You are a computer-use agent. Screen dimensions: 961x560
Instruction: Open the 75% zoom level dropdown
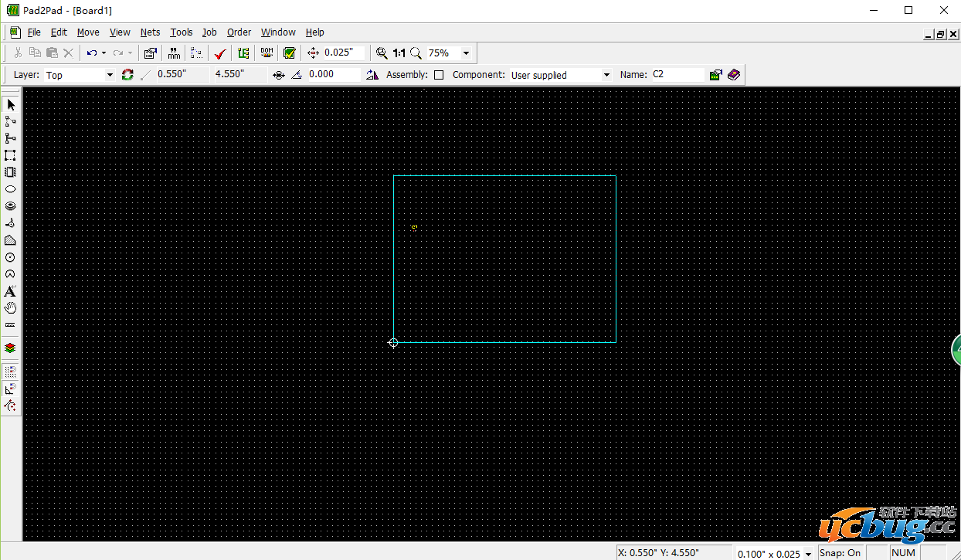tap(466, 53)
